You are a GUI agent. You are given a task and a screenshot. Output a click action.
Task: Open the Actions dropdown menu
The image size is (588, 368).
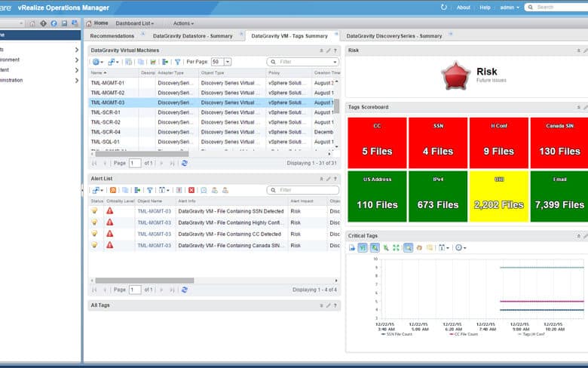183,23
